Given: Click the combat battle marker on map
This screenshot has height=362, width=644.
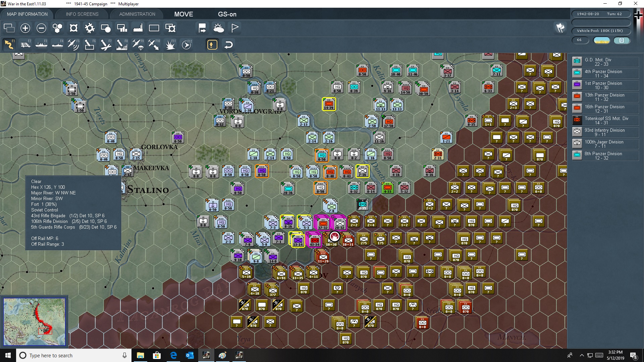Looking at the screenshot, I should pos(334,237).
